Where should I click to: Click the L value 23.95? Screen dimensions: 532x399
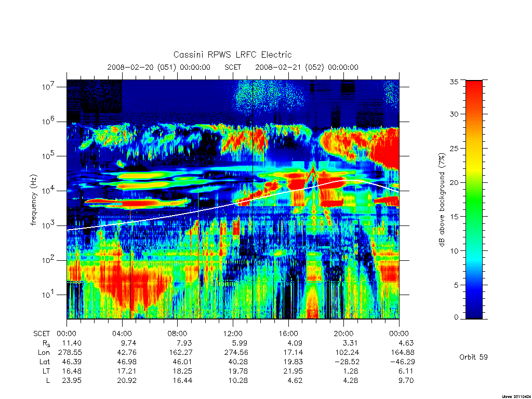72,380
